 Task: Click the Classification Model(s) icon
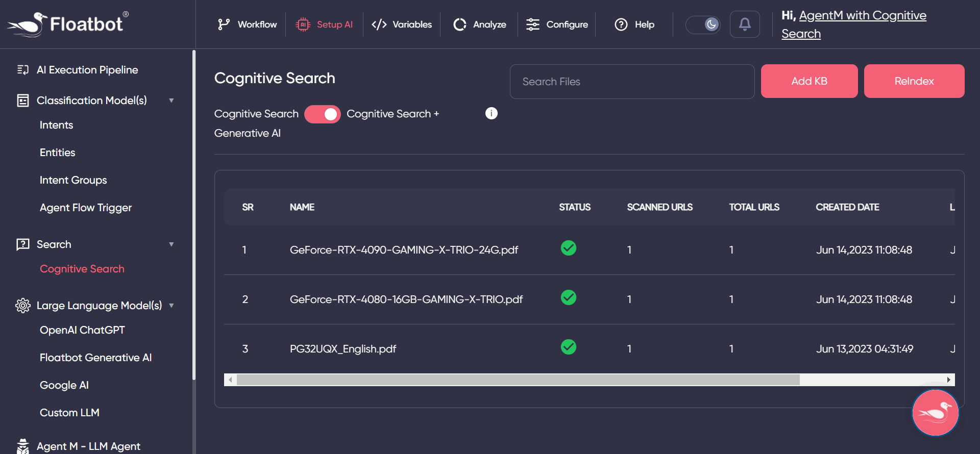click(x=23, y=100)
